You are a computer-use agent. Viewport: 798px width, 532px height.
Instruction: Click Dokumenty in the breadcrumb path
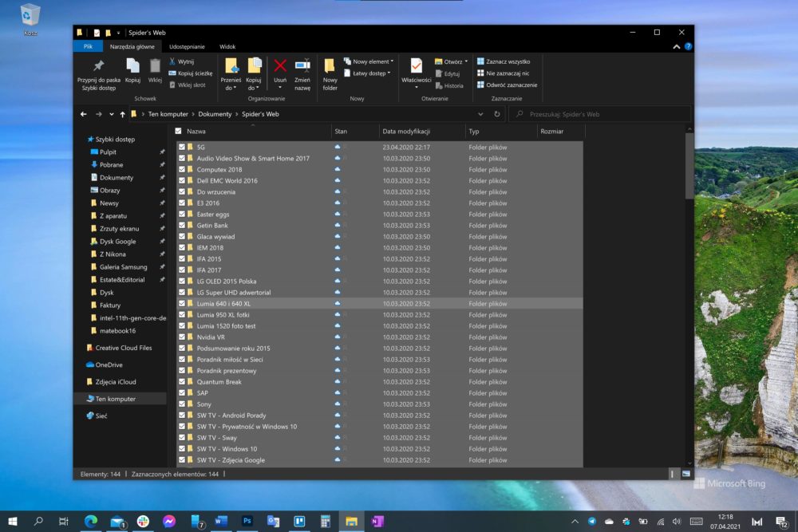click(215, 114)
